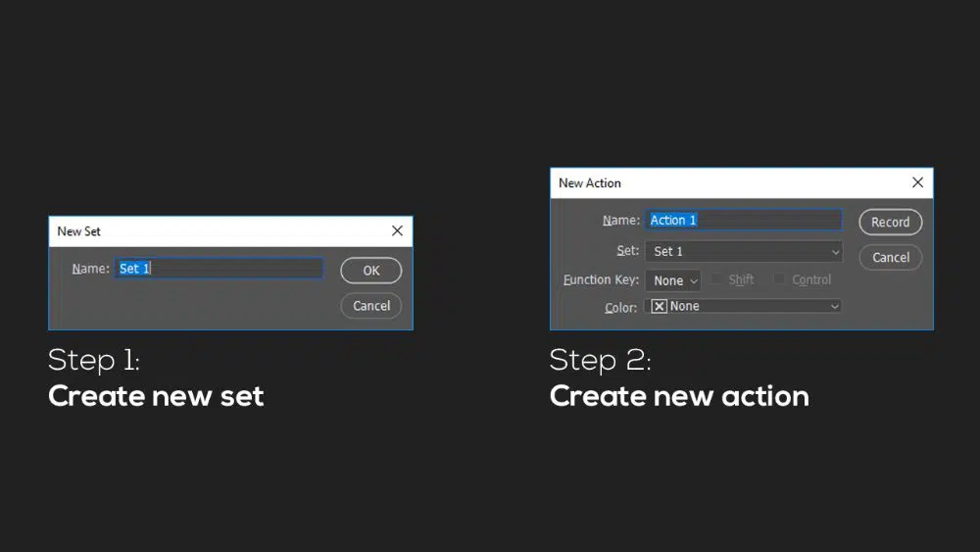Image resolution: width=980 pixels, height=552 pixels.
Task: Cancel the New Set dialog
Action: 371,306
